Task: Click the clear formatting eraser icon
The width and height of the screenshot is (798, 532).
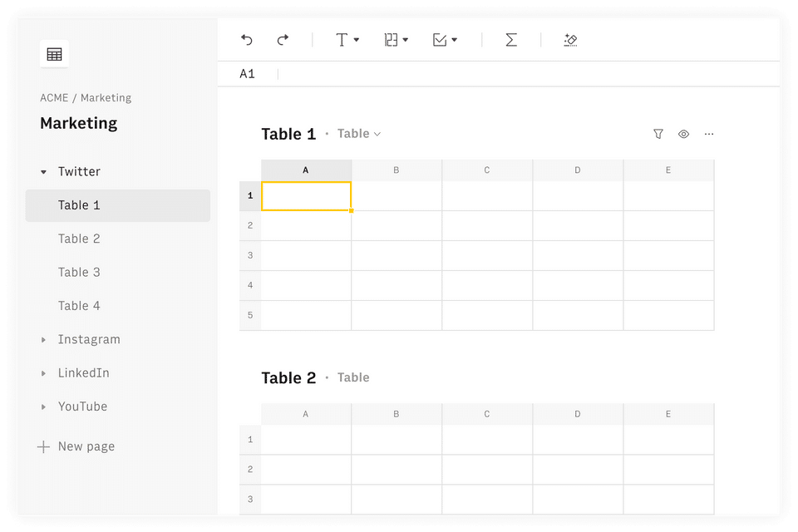Action: (x=570, y=40)
